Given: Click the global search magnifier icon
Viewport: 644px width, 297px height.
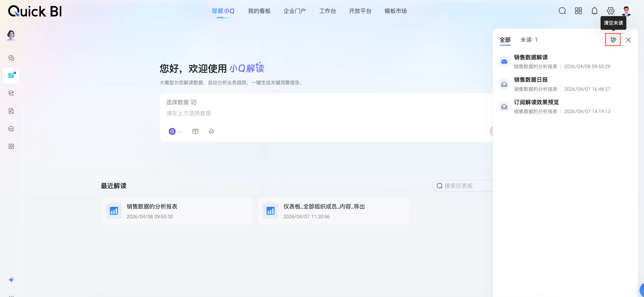Looking at the screenshot, I should tap(562, 11).
